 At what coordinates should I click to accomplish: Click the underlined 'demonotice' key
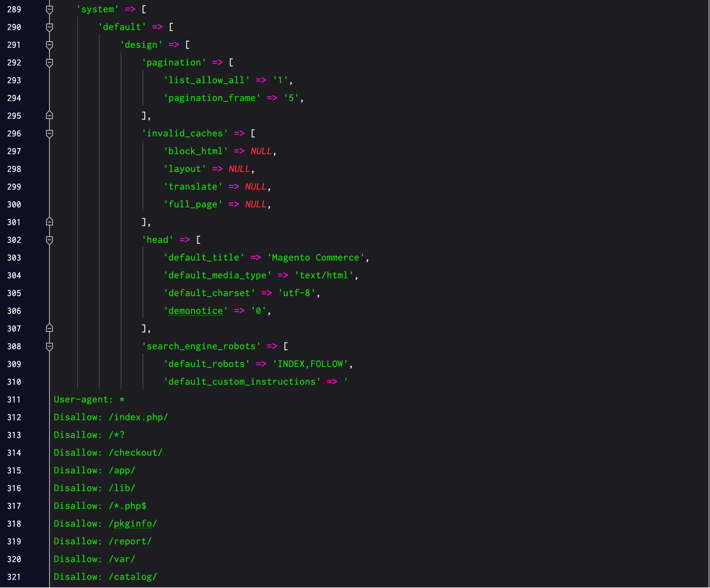pyautogui.click(x=195, y=311)
